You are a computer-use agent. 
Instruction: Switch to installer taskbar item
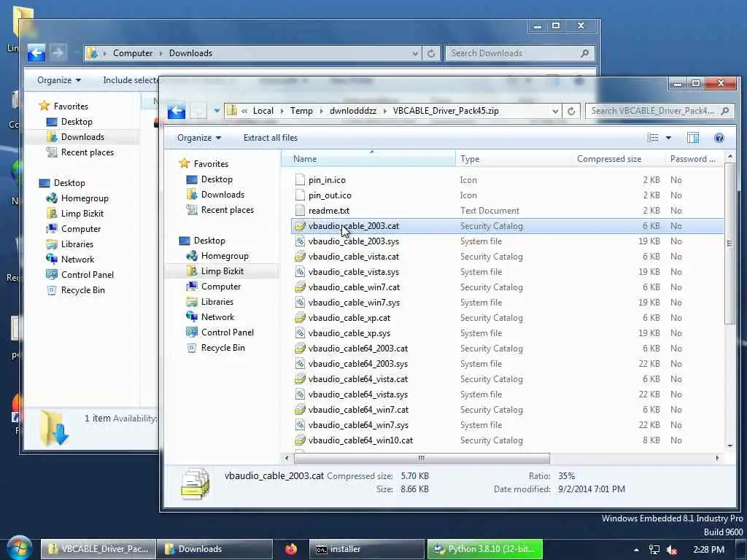366,549
